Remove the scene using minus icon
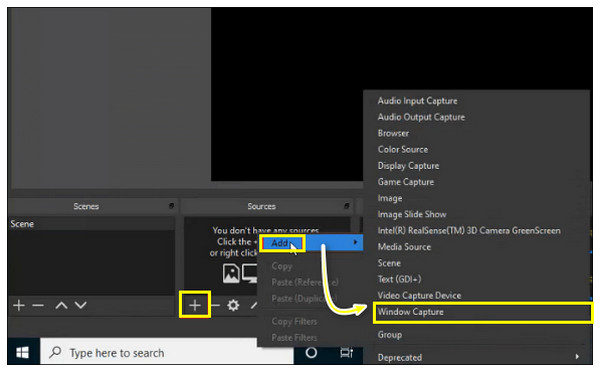 click(38, 305)
